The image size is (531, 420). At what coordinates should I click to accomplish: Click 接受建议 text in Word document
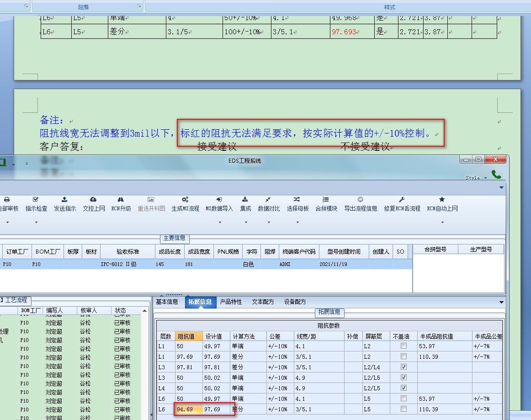pyautogui.click(x=217, y=147)
